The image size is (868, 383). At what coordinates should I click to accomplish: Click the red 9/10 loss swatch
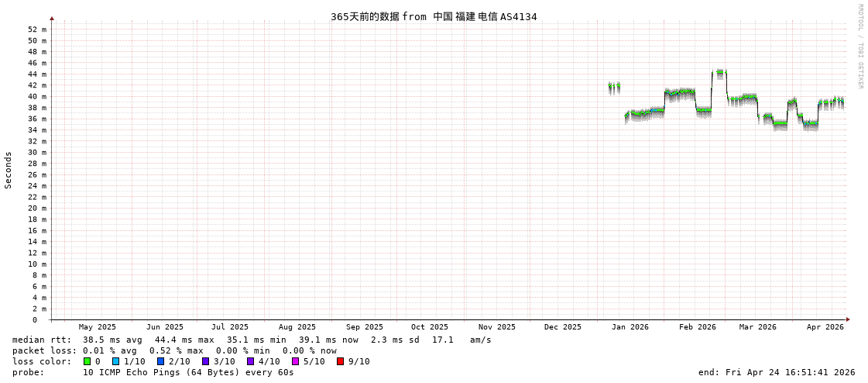341,361
